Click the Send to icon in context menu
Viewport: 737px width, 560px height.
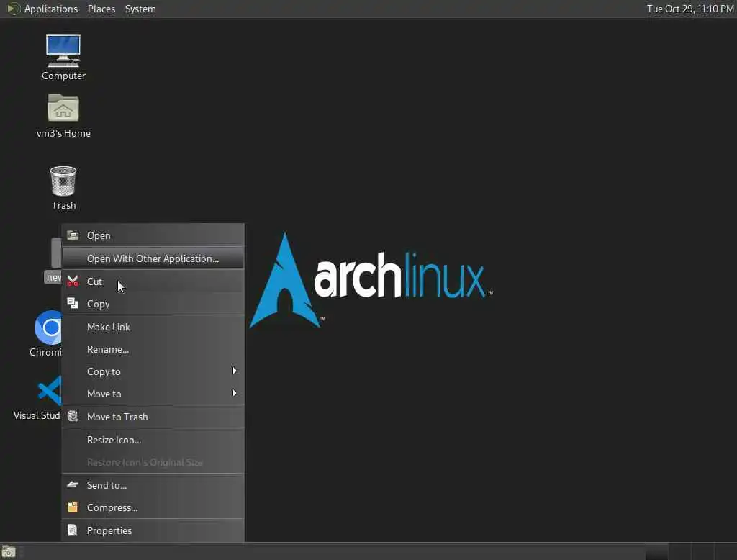click(73, 484)
